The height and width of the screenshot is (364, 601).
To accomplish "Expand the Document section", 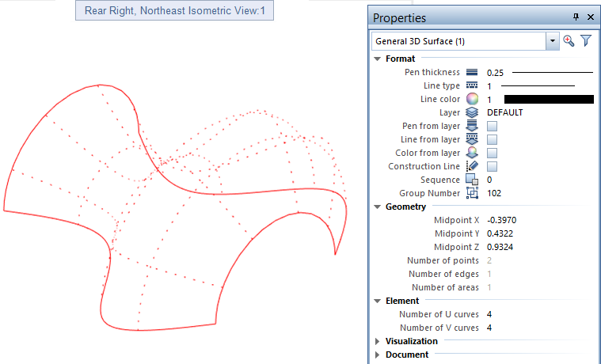I will pyautogui.click(x=377, y=355).
